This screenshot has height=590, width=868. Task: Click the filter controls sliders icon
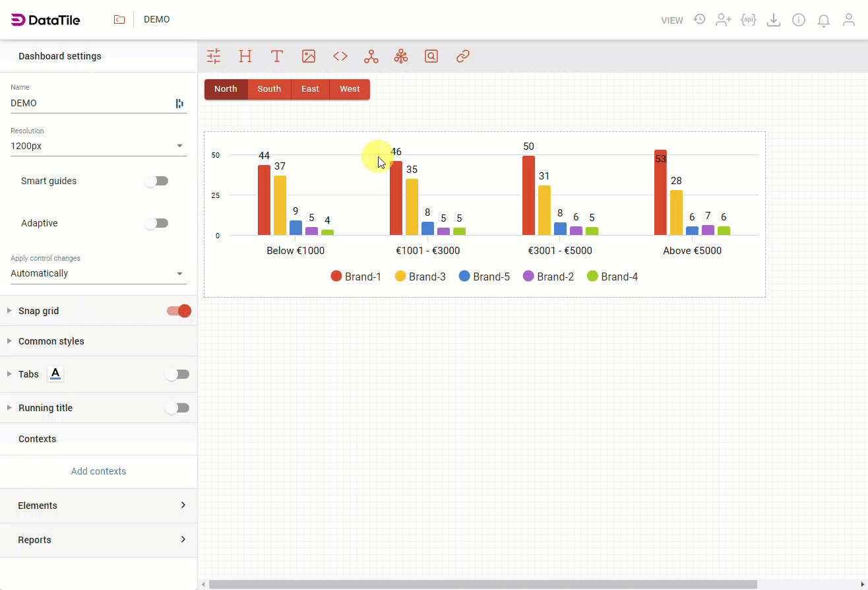[x=214, y=56]
